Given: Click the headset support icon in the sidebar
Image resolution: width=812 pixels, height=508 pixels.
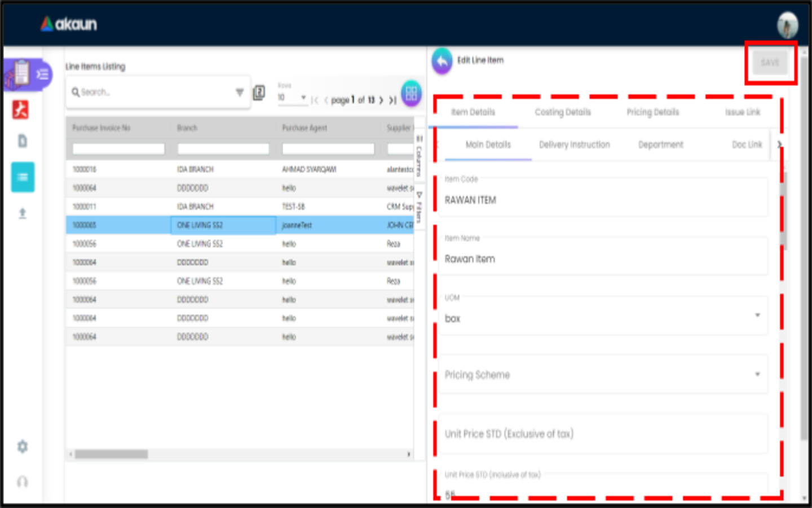Looking at the screenshot, I should tap(23, 481).
